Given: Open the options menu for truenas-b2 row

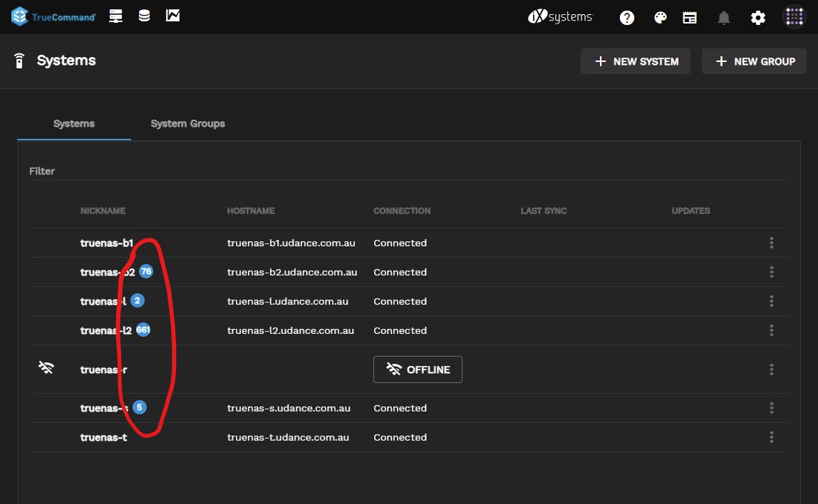Looking at the screenshot, I should (772, 272).
